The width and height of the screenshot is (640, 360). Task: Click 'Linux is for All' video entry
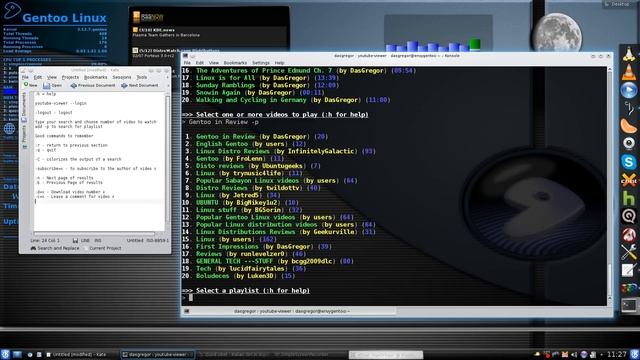(260, 78)
